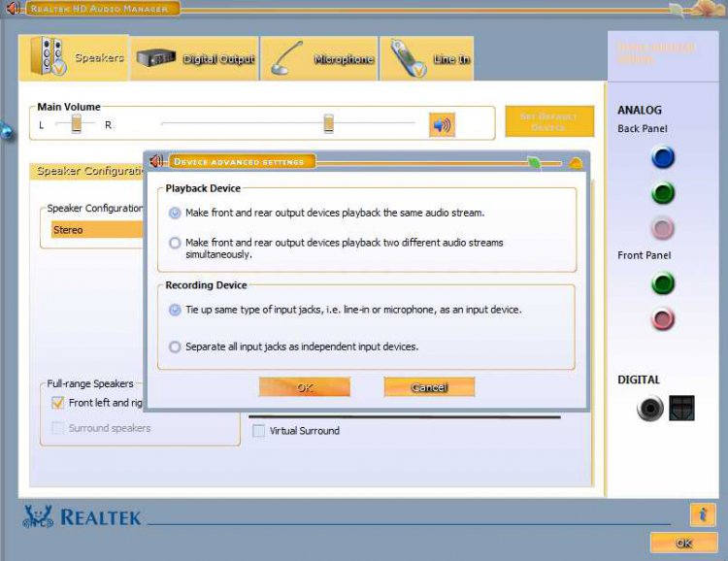This screenshot has height=561, width=728.
Task: Mute the main volume speaker icon
Action: [442, 125]
